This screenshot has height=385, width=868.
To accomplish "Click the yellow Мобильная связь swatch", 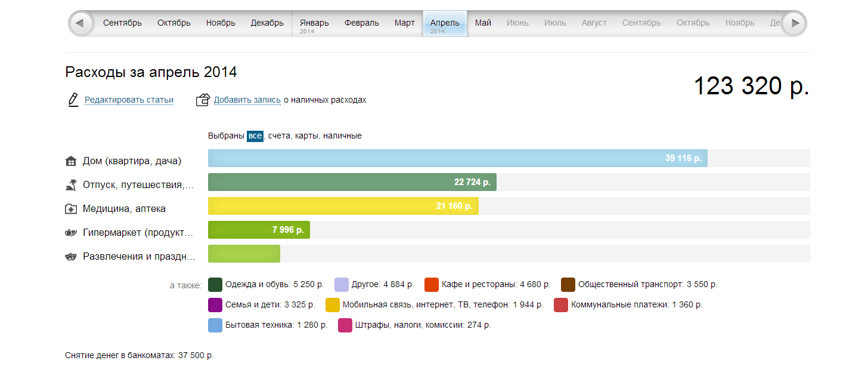I will [x=333, y=305].
